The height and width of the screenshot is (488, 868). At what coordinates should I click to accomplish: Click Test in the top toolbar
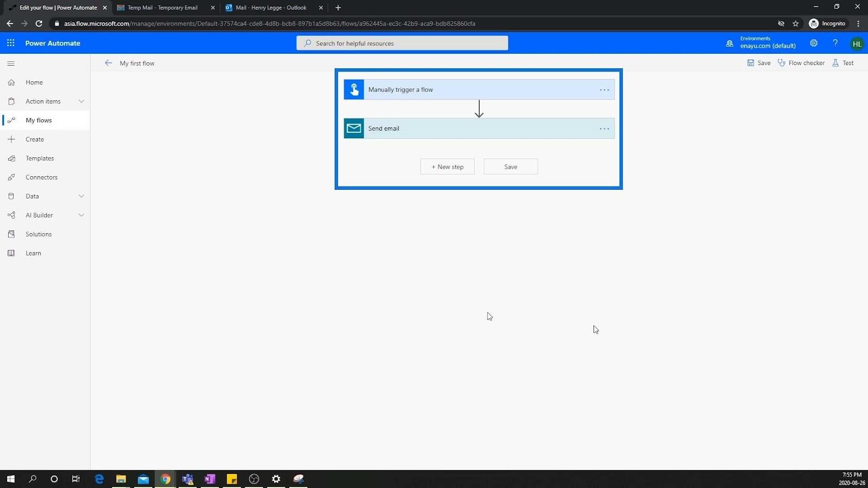point(843,63)
